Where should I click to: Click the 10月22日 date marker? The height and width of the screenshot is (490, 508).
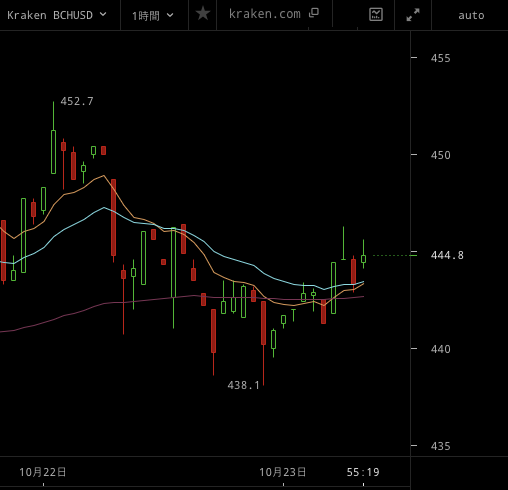pos(43,472)
